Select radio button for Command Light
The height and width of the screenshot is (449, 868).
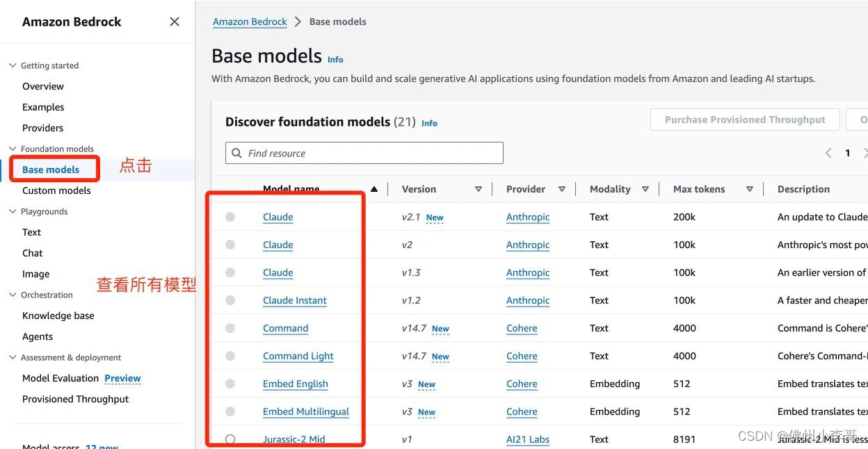coord(230,356)
